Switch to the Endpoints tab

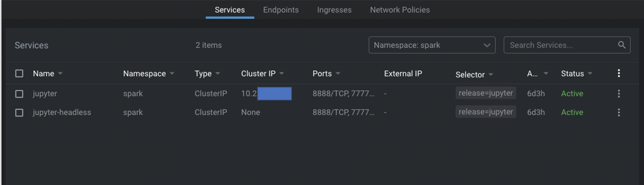281,10
